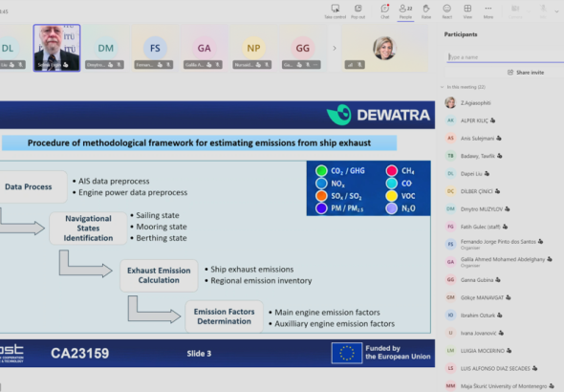Click Exhaust Emission Calculation box
The height and width of the screenshot is (392, 564).
159,275
